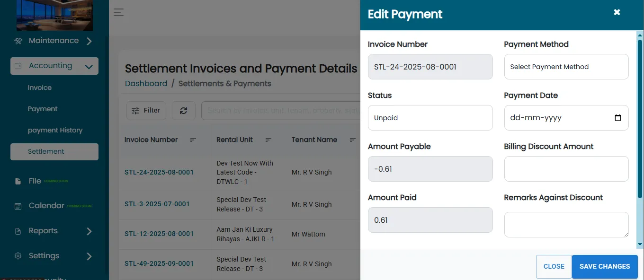Click the Edit Payment panel vertical scrollbar

click(640, 117)
